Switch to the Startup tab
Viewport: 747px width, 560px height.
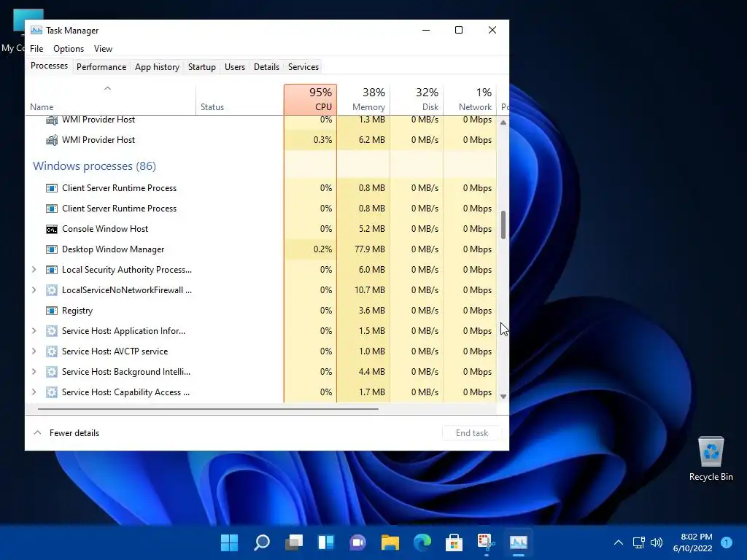tap(202, 67)
